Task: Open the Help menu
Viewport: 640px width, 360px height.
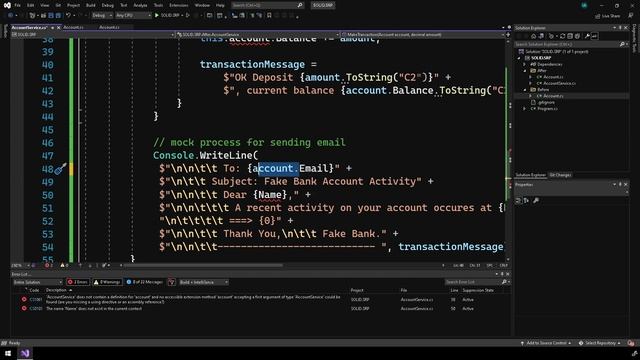Action: tap(220, 5)
